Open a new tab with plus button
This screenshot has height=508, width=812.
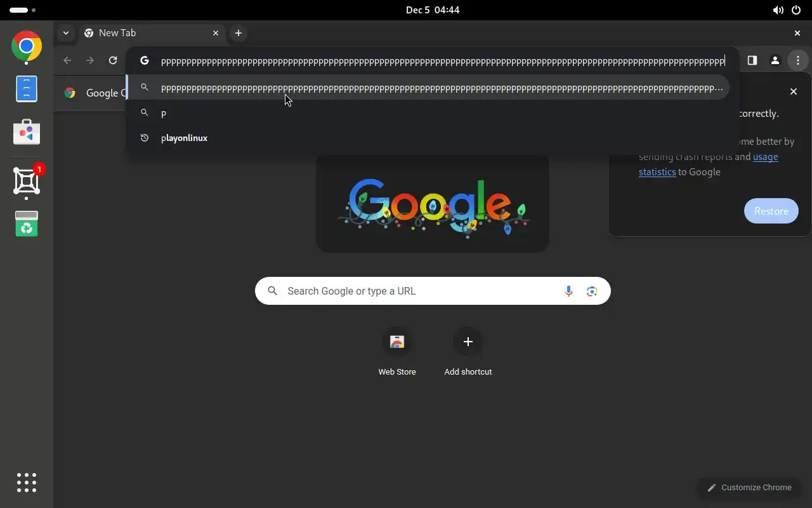click(x=239, y=33)
